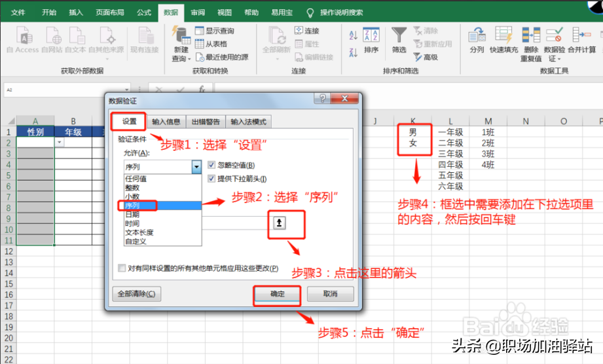Click Edit Links (编辑链接)
Image resolution: width=603 pixels, height=364 pixels.
(314, 57)
